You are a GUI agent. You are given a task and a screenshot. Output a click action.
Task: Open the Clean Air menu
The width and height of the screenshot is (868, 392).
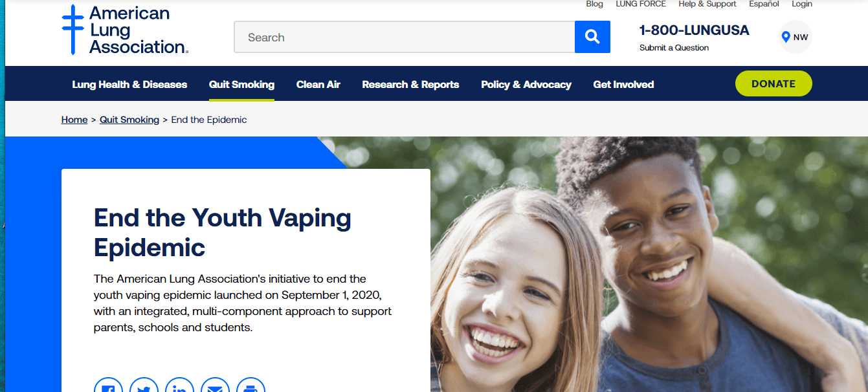(x=318, y=84)
